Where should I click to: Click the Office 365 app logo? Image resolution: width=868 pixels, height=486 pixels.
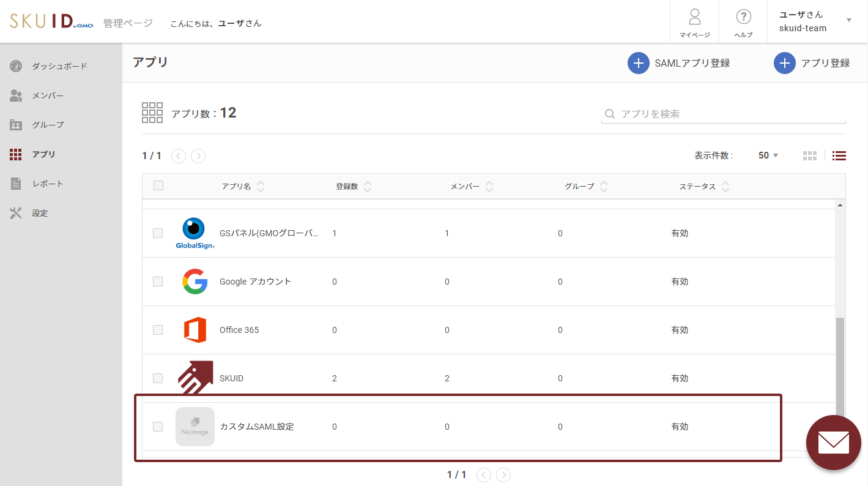pyautogui.click(x=195, y=330)
